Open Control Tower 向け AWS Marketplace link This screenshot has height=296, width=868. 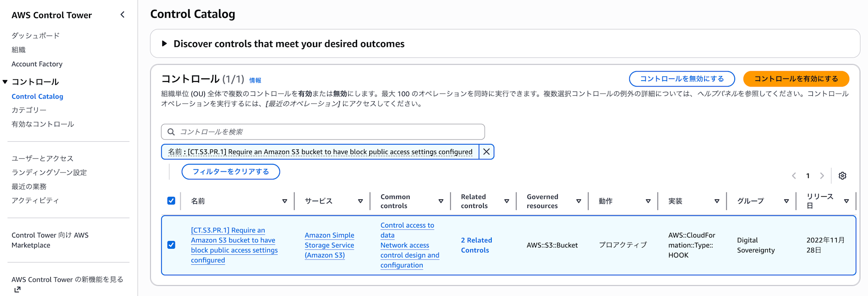(x=50, y=240)
